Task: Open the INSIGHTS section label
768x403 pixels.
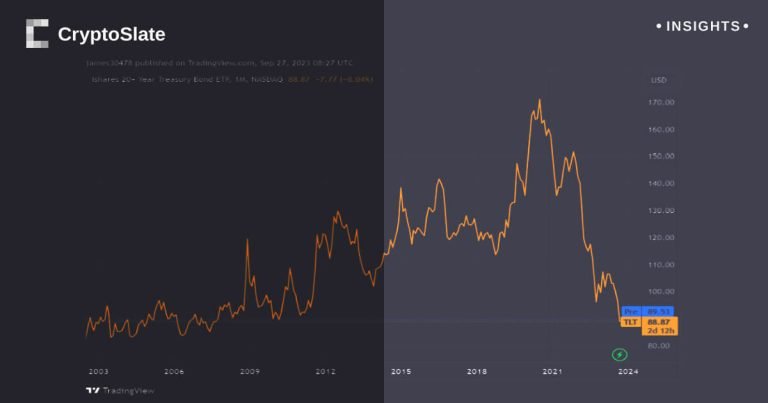Action: (703, 26)
